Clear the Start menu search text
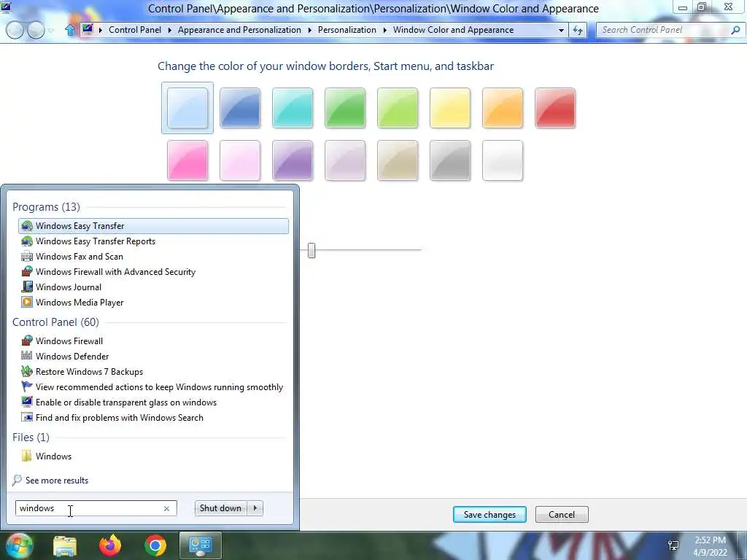The width and height of the screenshot is (747, 560). coord(166,508)
